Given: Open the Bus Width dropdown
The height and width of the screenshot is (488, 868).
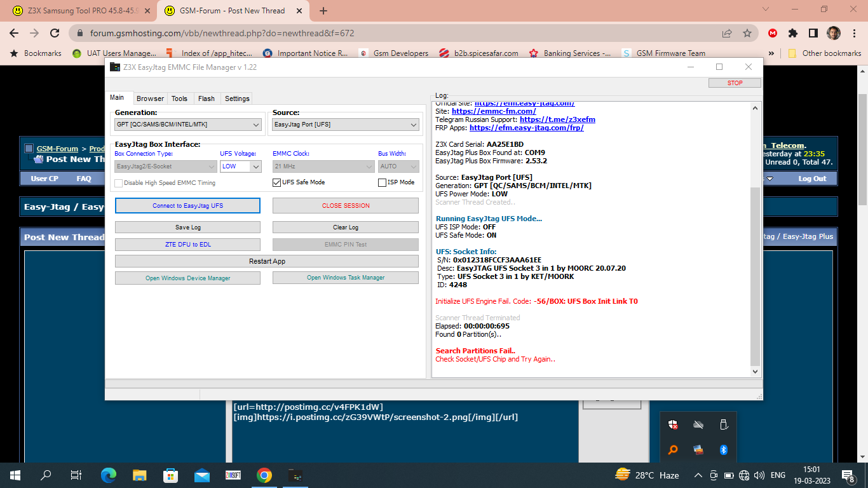Looking at the screenshot, I should [399, 166].
